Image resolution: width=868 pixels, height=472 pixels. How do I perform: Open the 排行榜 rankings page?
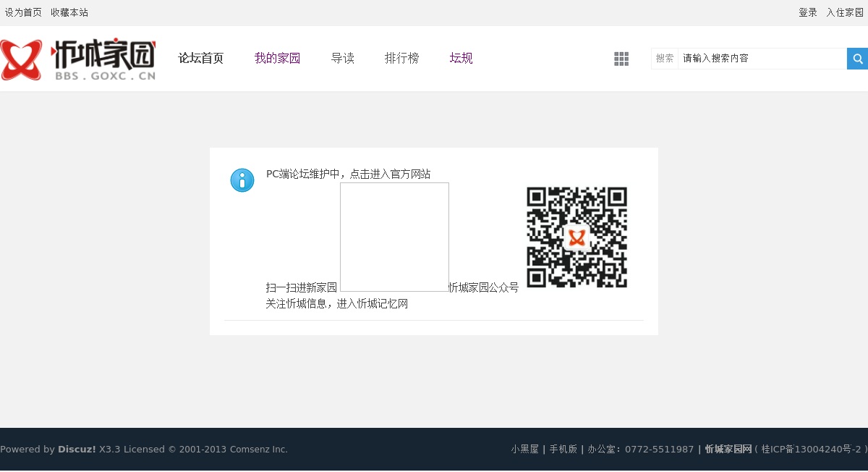click(x=401, y=59)
